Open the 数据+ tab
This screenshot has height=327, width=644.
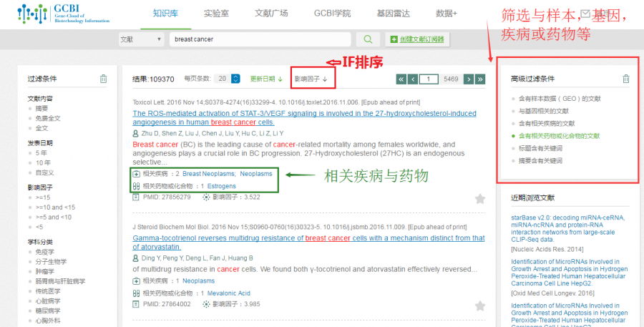[447, 13]
